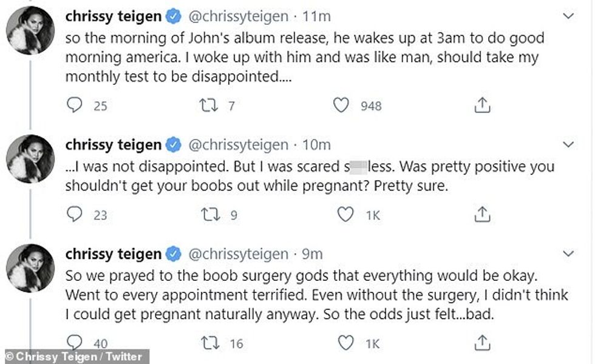Reply to the 11m album release tweet

pyautogui.click(x=74, y=106)
